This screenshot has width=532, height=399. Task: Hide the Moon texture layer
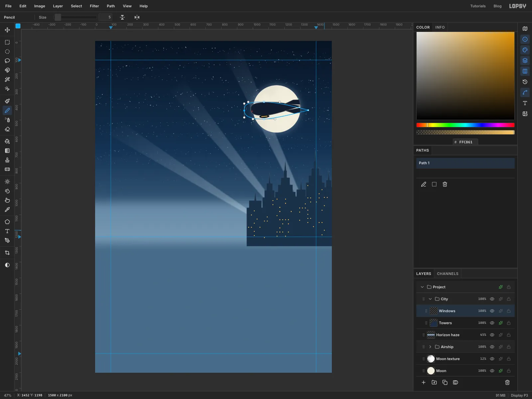tap(492, 359)
